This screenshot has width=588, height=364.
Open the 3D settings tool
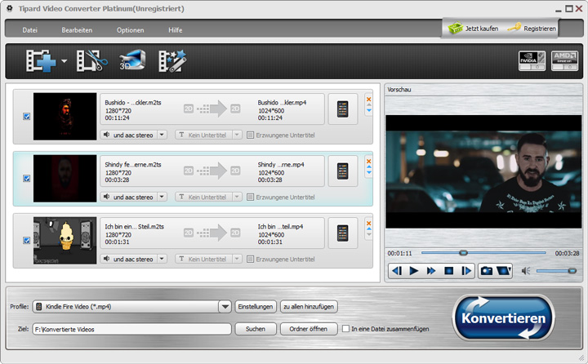coord(132,60)
